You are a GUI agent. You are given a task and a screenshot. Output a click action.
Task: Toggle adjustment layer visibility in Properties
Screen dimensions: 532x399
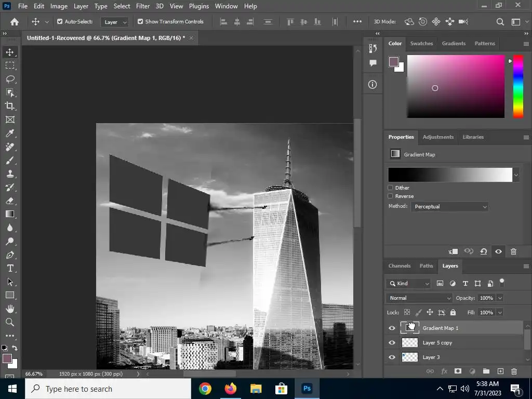pyautogui.click(x=498, y=251)
